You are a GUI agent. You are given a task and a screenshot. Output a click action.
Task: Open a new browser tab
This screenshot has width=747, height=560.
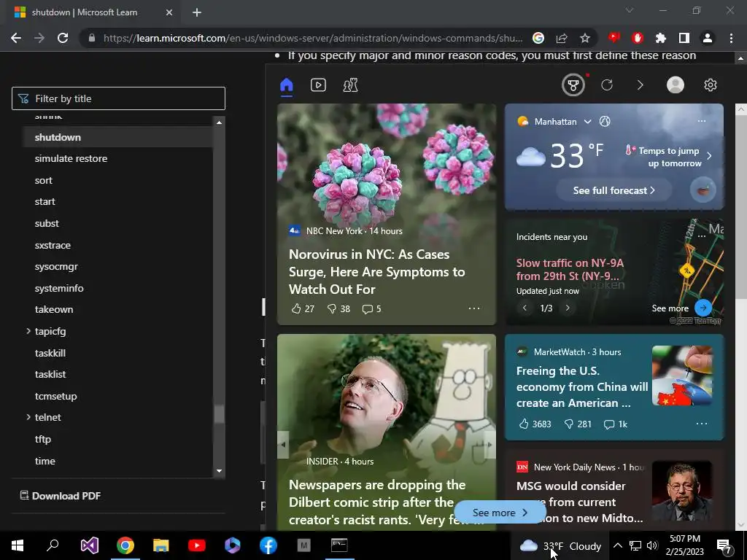(197, 12)
